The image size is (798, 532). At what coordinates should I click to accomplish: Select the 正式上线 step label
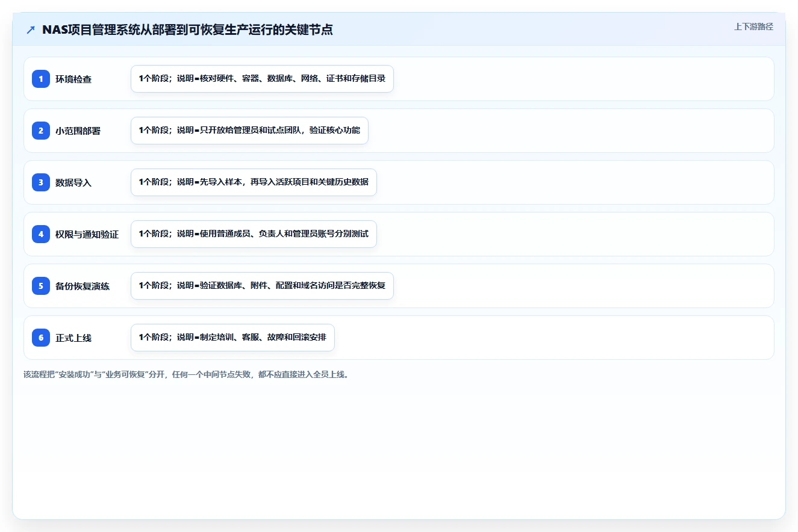(x=73, y=338)
